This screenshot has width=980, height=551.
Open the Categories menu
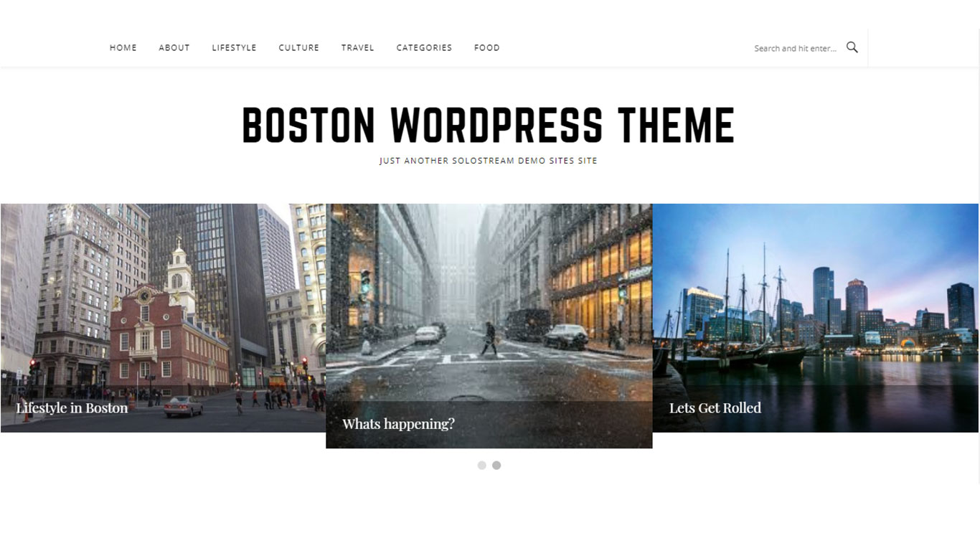click(424, 48)
